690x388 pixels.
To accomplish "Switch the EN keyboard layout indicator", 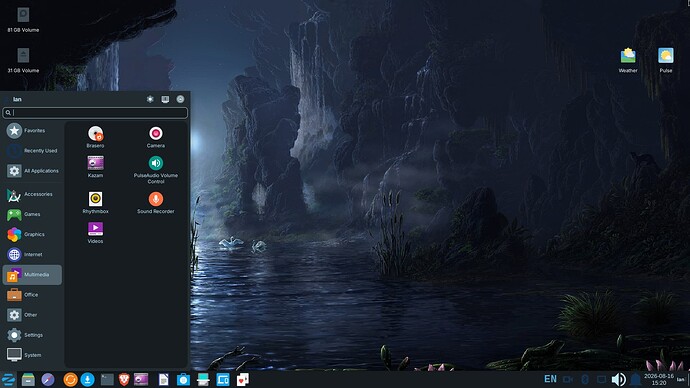I will tap(550, 379).
